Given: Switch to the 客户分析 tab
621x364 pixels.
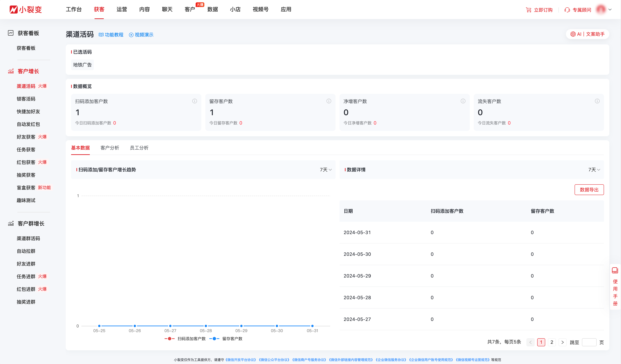Looking at the screenshot, I should tap(110, 148).
